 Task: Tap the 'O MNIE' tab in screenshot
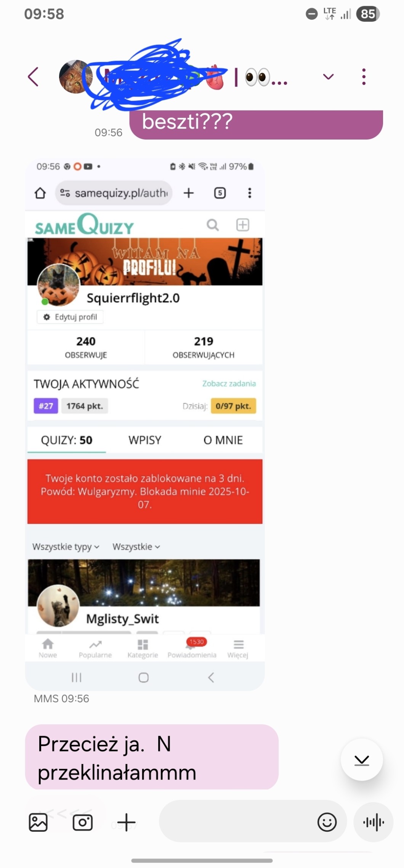click(223, 440)
